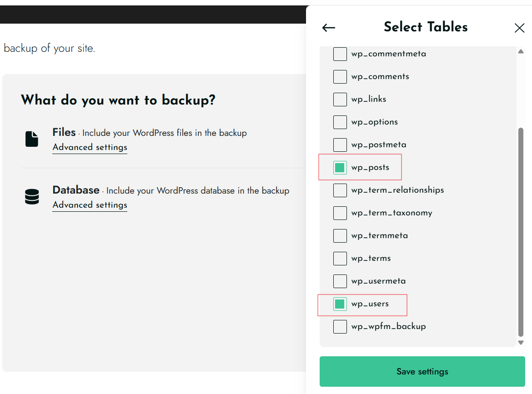Close the Select Tables panel
The width and height of the screenshot is (532, 394).
(x=519, y=28)
